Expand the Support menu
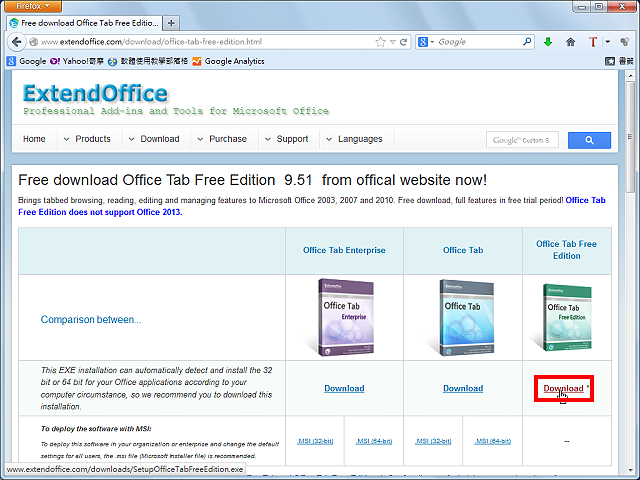640x480 pixels. pyautogui.click(x=287, y=139)
